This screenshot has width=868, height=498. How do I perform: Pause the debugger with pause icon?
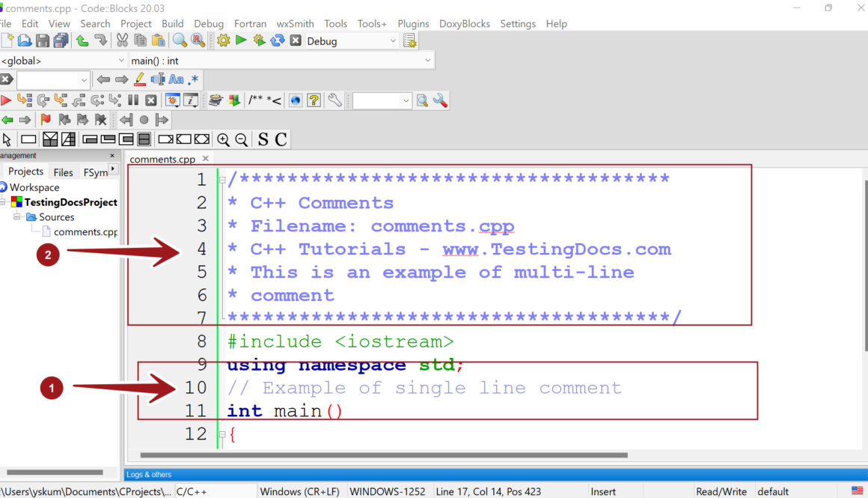(x=133, y=100)
